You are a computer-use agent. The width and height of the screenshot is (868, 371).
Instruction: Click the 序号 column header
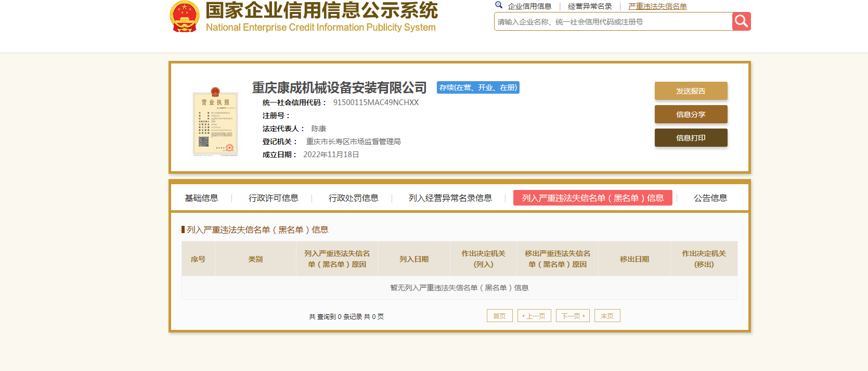point(198,259)
